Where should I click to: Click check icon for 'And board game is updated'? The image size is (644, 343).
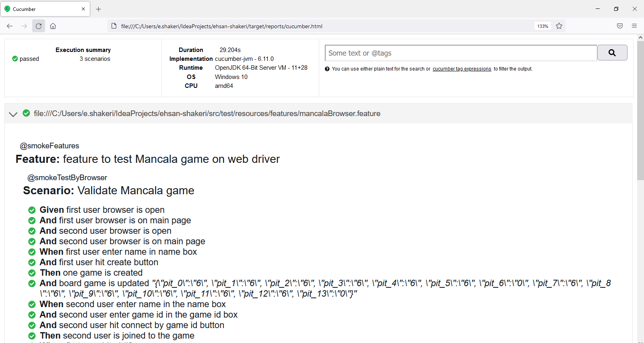32,283
